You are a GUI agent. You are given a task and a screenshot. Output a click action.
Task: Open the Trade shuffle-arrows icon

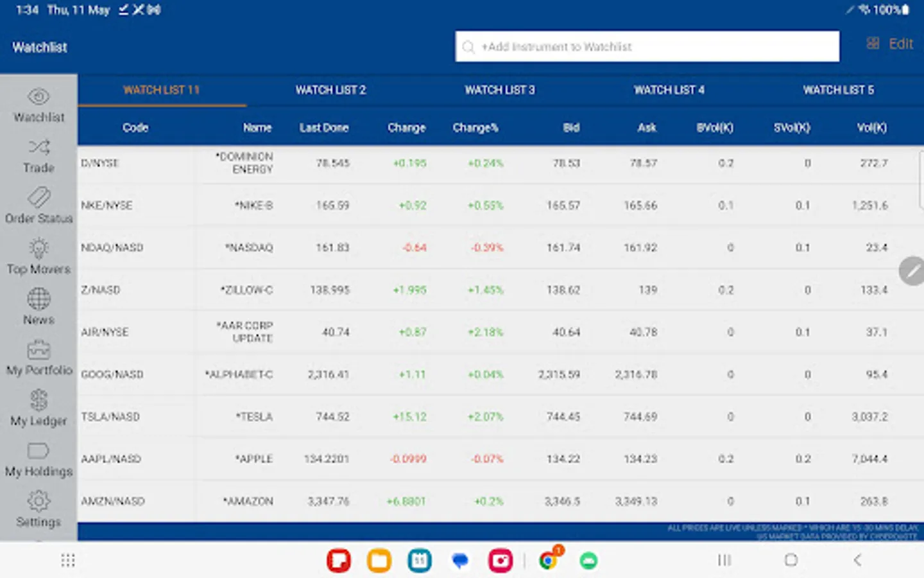pyautogui.click(x=38, y=148)
